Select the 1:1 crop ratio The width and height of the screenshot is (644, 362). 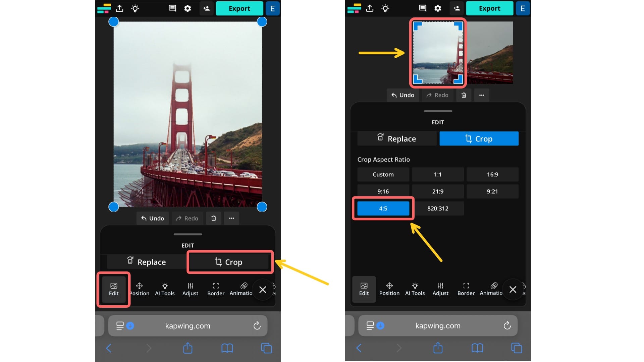[x=438, y=174]
